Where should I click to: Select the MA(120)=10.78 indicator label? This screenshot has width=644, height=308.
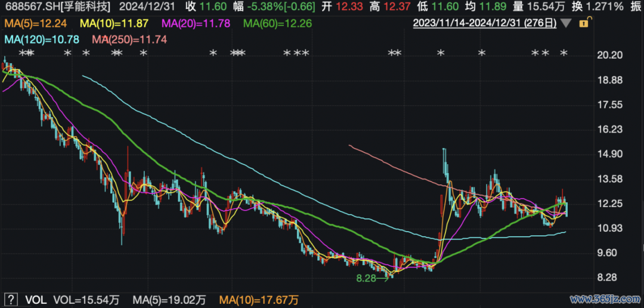[x=41, y=39]
